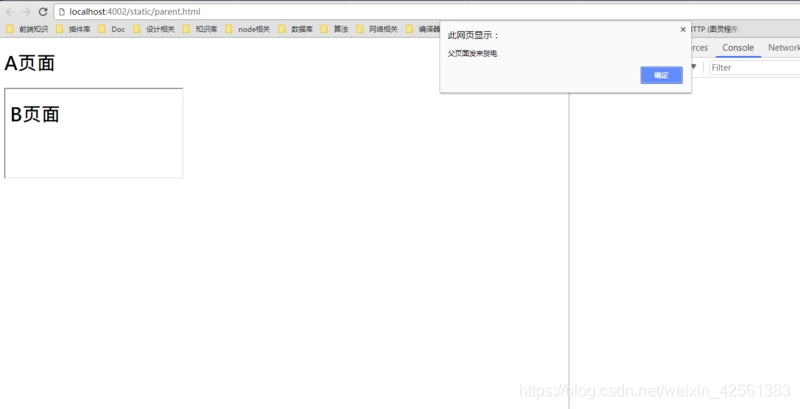Viewport: 800px width, 409px height.
Task: Click the page icon in the address bar
Action: [x=62, y=12]
